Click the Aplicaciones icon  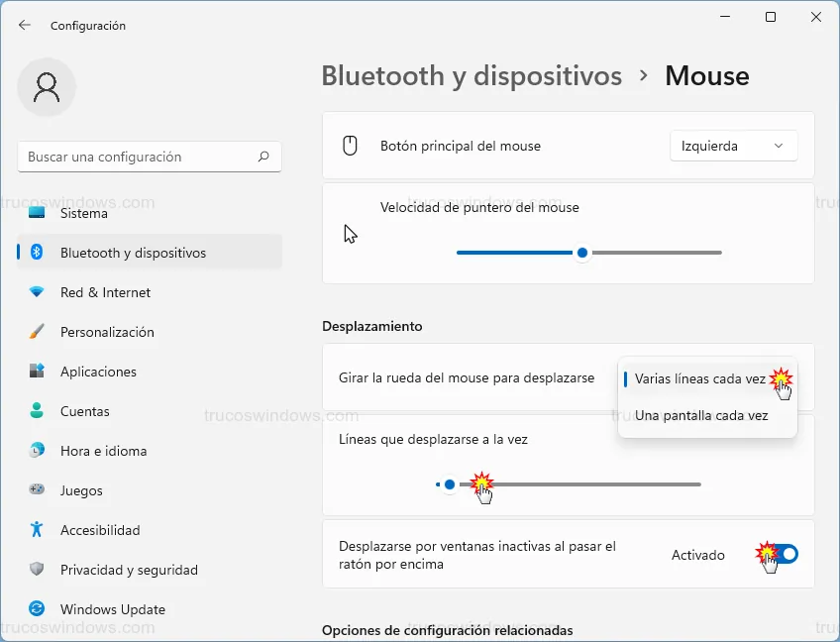37,372
